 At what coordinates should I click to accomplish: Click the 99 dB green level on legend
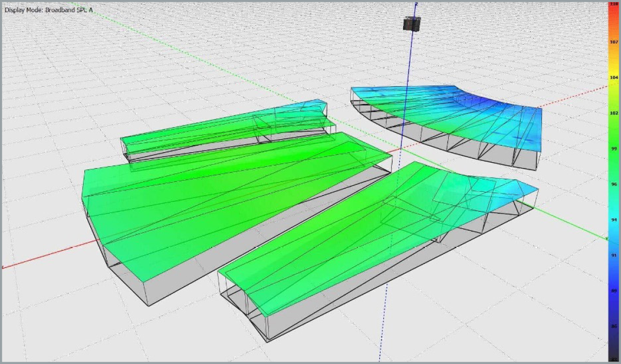(613, 148)
